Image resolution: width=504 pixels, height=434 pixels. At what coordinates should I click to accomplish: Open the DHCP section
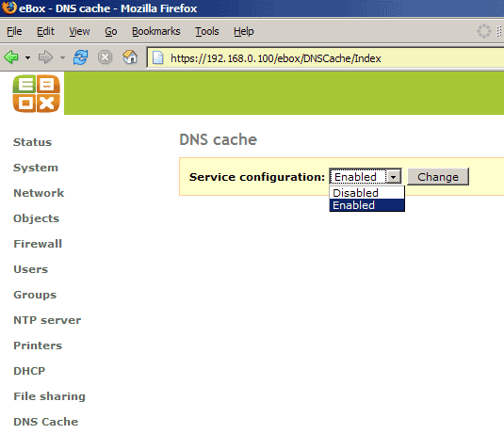[29, 371]
